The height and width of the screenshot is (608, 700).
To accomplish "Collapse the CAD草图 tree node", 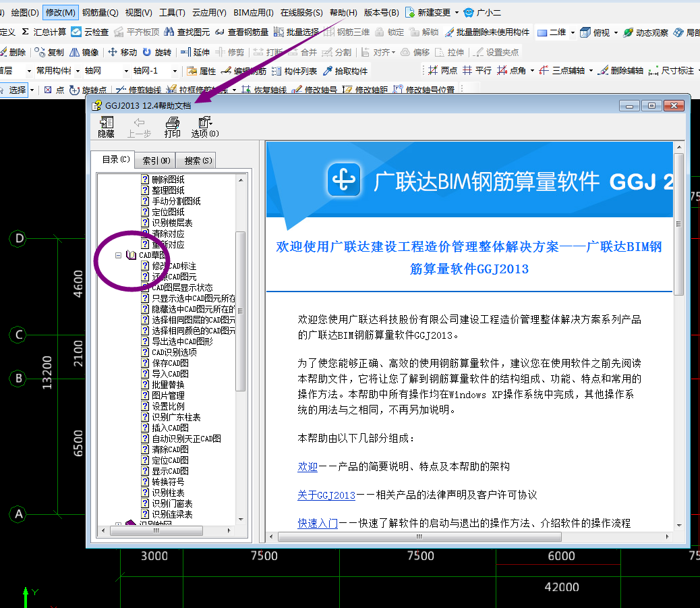I will 118,255.
